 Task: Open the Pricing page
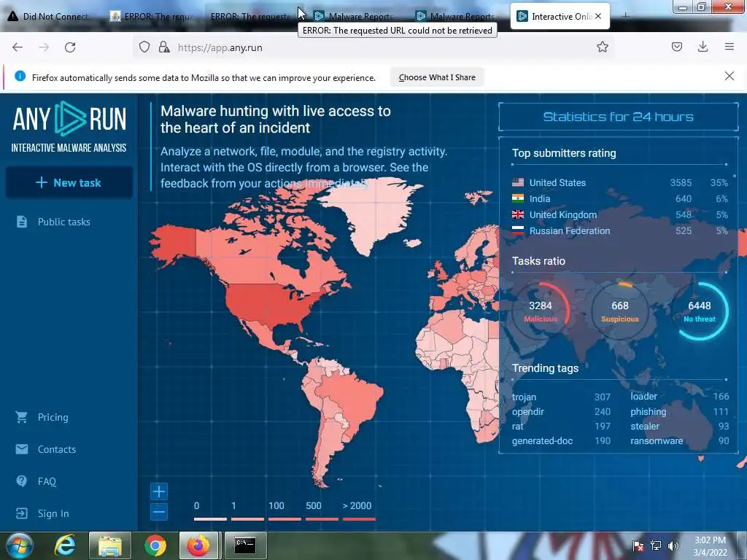[x=53, y=417]
